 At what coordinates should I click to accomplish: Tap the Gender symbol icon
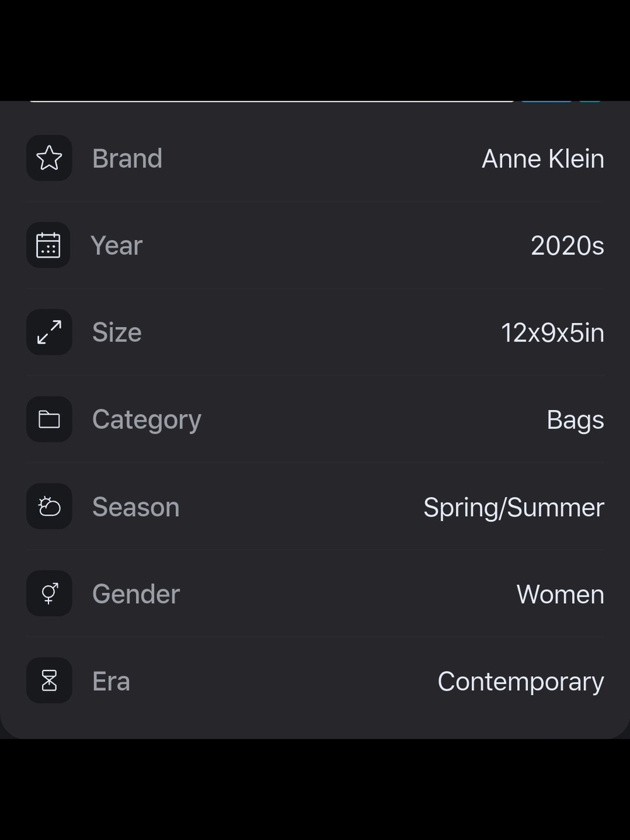49,594
